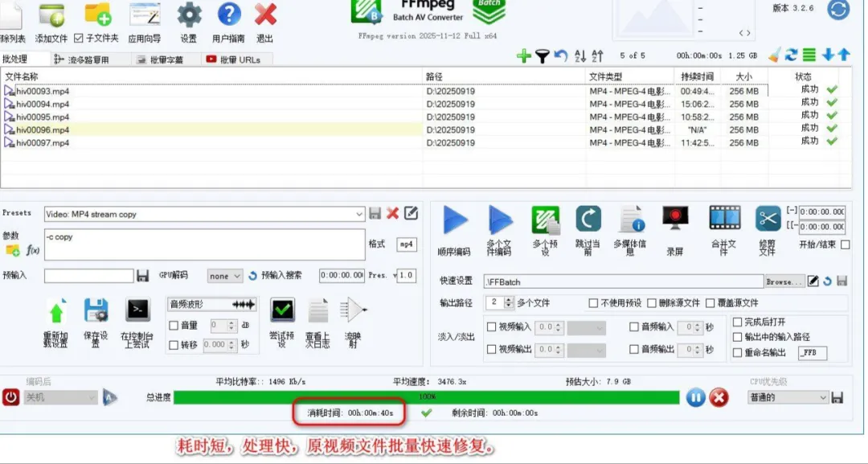Viewport: 868px width, 464px height.
Task: Click the red 退出 exit icon
Action: [265, 15]
